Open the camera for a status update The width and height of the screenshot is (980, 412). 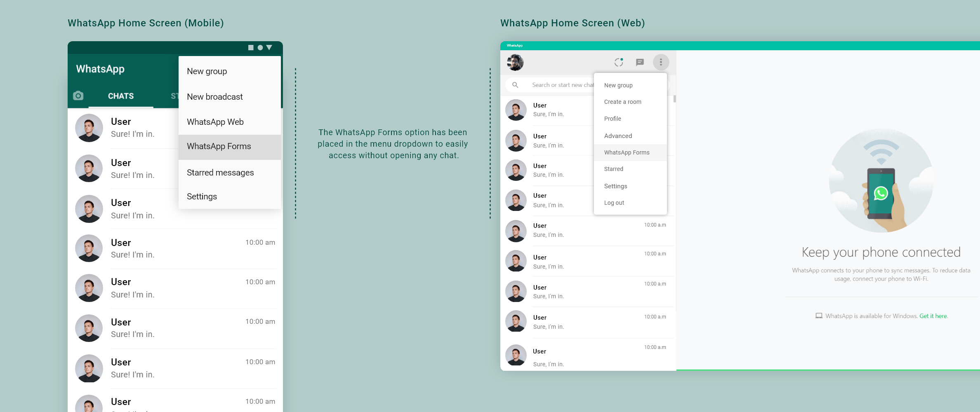tap(78, 96)
